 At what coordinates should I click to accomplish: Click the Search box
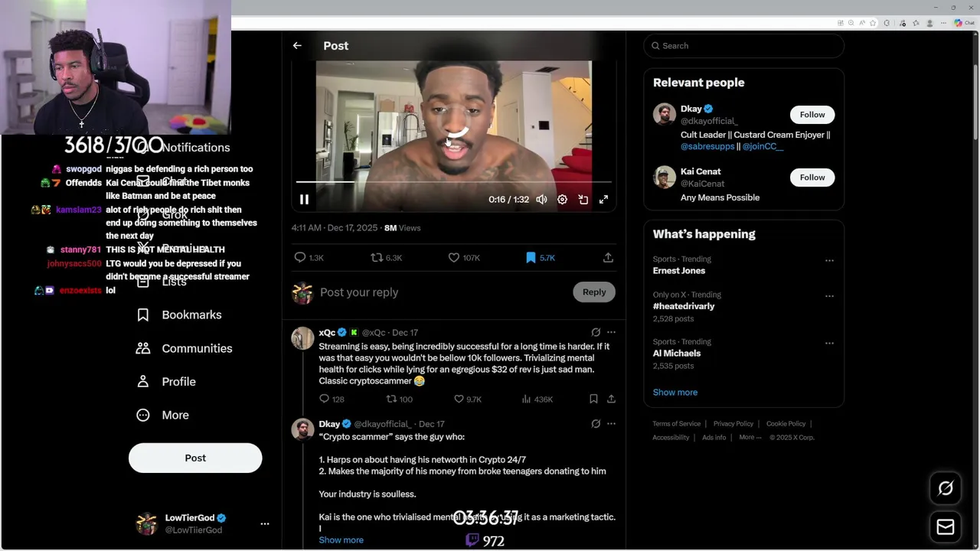743,46
